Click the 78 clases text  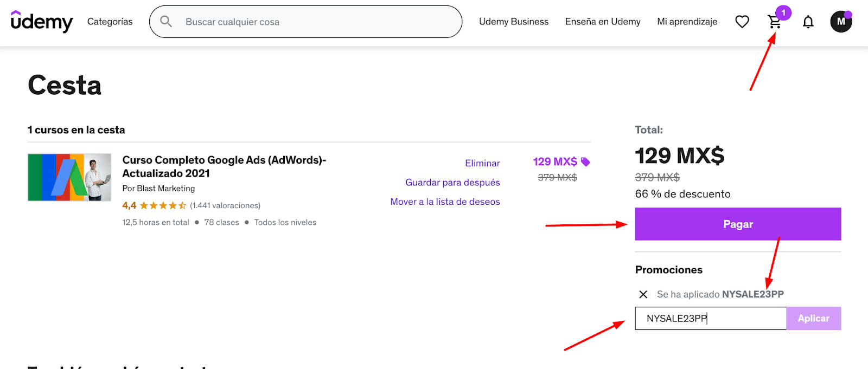click(x=221, y=222)
